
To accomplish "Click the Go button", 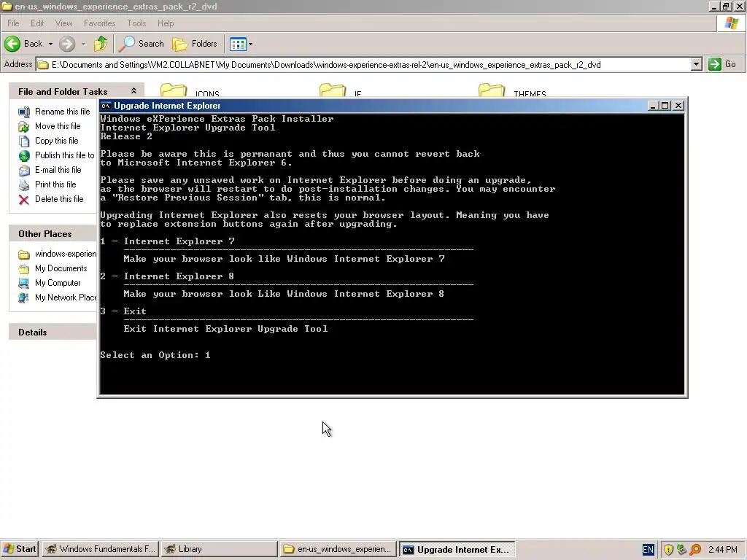I will coord(722,64).
